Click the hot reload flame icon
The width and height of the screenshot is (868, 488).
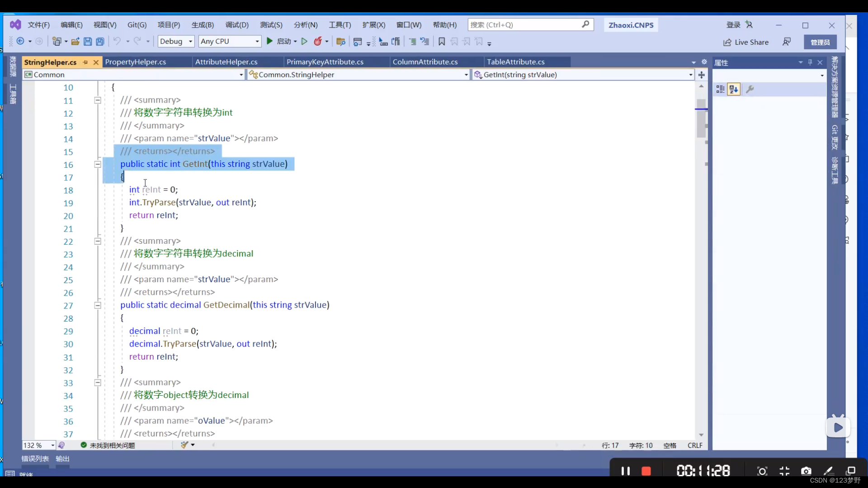[x=318, y=41]
